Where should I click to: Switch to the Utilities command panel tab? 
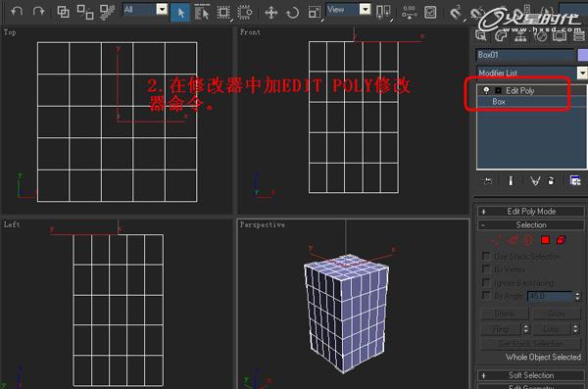(x=579, y=35)
